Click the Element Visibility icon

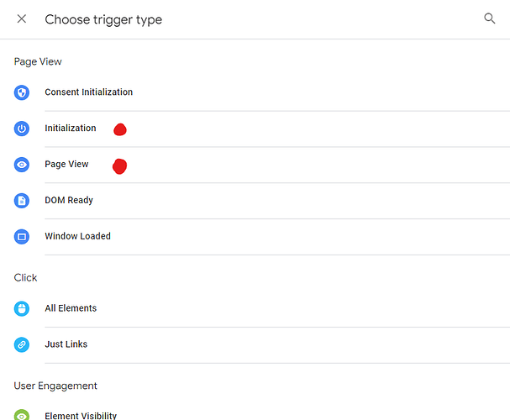pos(22,415)
